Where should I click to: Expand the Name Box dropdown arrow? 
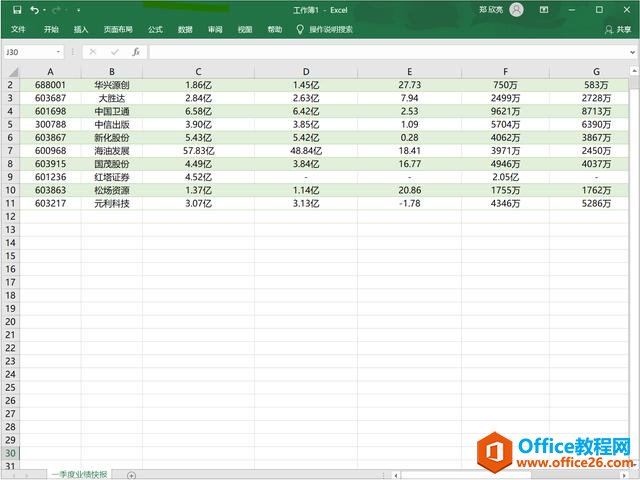[59, 51]
